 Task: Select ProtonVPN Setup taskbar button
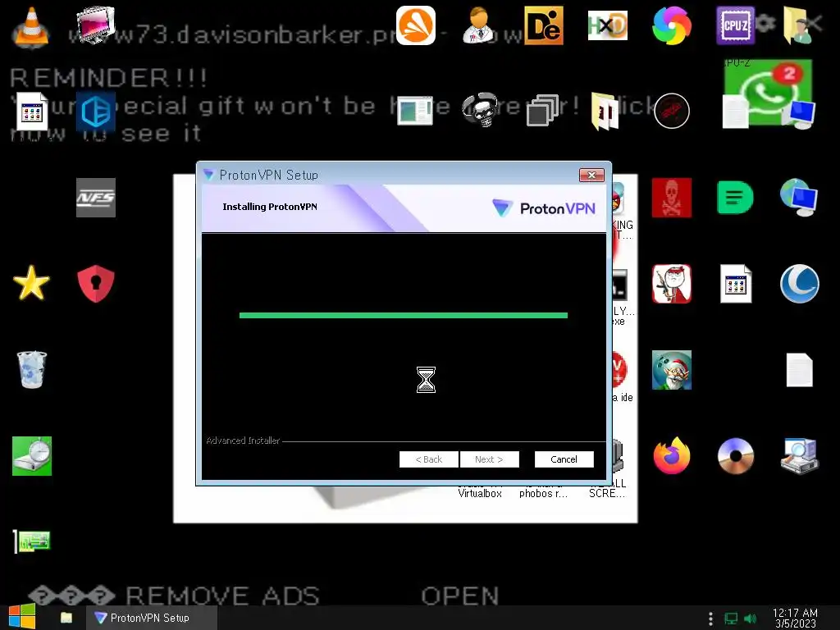click(152, 618)
